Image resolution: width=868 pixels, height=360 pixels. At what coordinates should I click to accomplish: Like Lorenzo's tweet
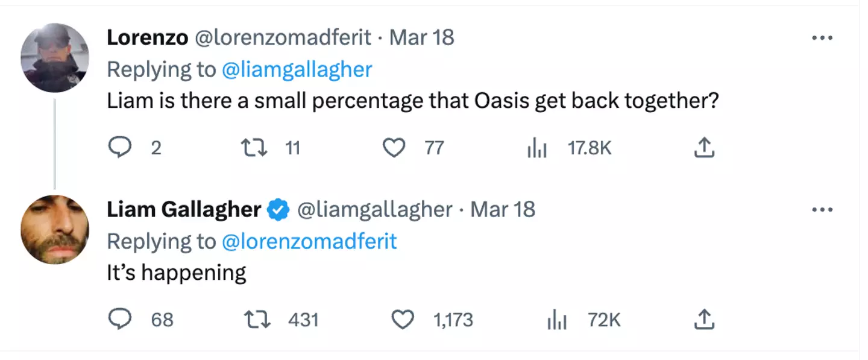coord(394,147)
